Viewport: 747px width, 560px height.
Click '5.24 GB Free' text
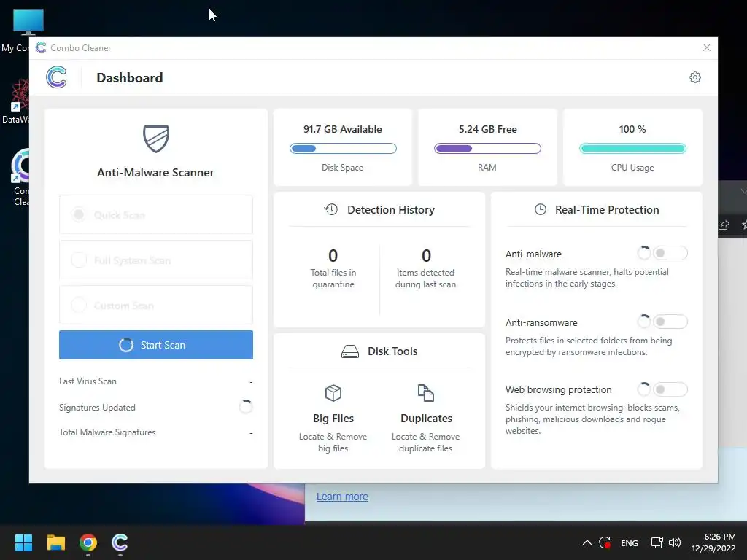click(x=487, y=129)
